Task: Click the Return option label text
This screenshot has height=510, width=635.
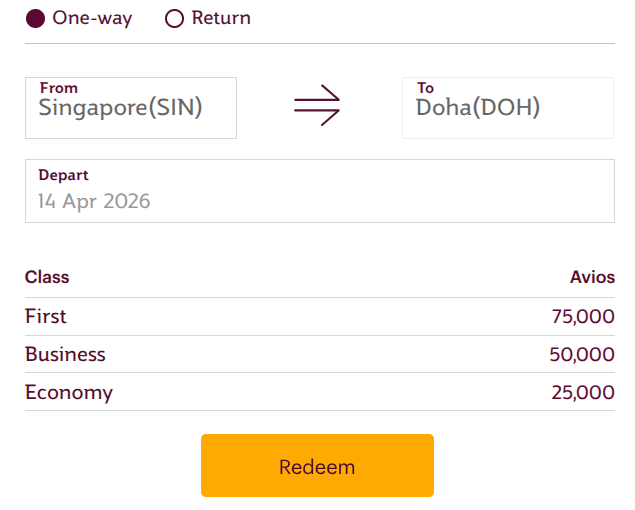Action: point(221,18)
